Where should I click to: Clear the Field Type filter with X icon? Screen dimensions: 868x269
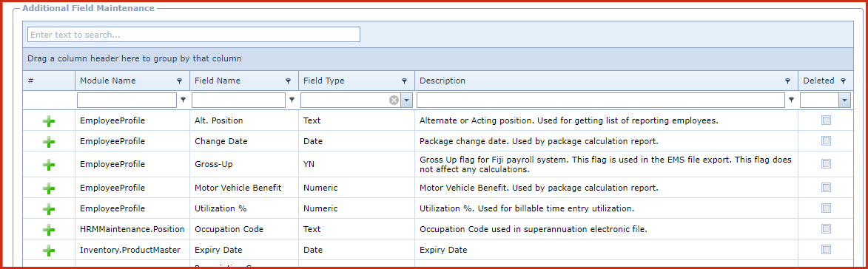(x=394, y=100)
